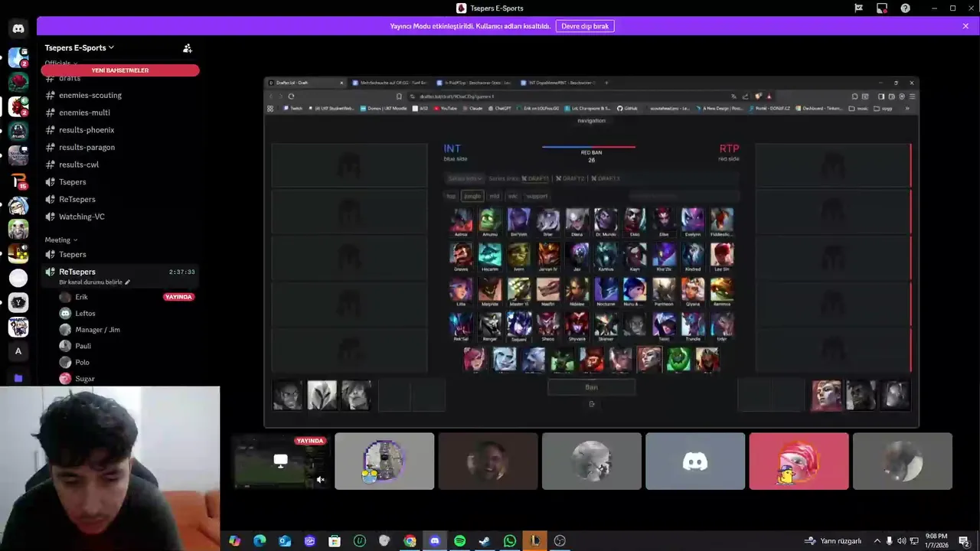Open the volume control in system tray
The height and width of the screenshot is (551, 980).
(901, 541)
